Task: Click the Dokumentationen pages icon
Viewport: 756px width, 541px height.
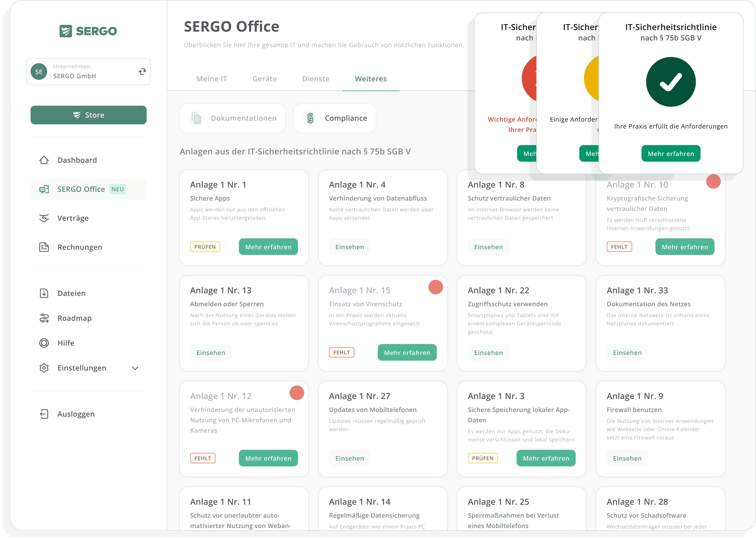Action: coord(197,118)
